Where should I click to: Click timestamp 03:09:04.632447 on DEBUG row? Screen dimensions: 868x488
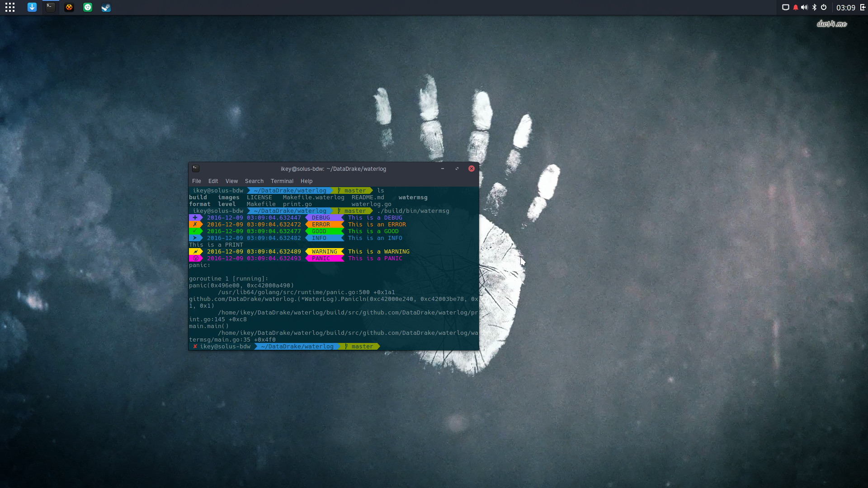(274, 218)
